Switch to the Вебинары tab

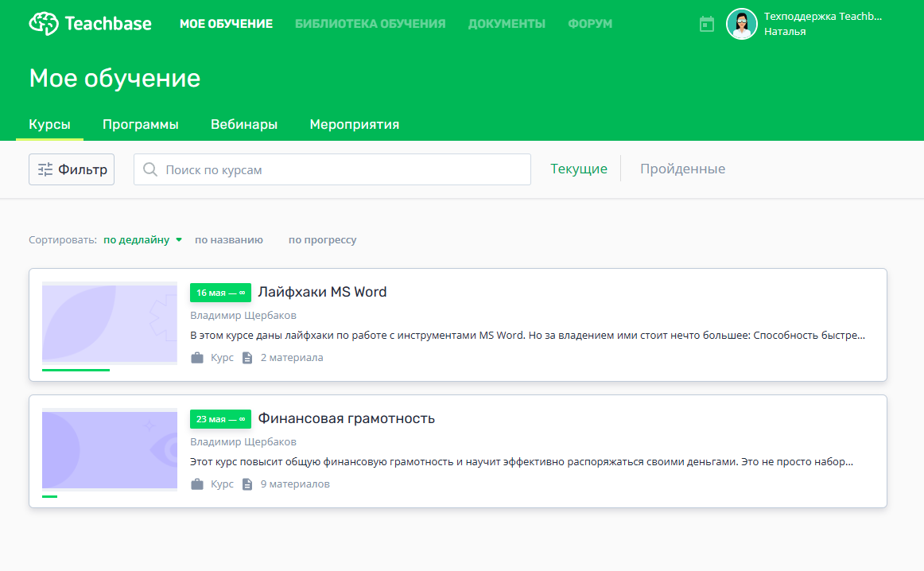tap(244, 124)
